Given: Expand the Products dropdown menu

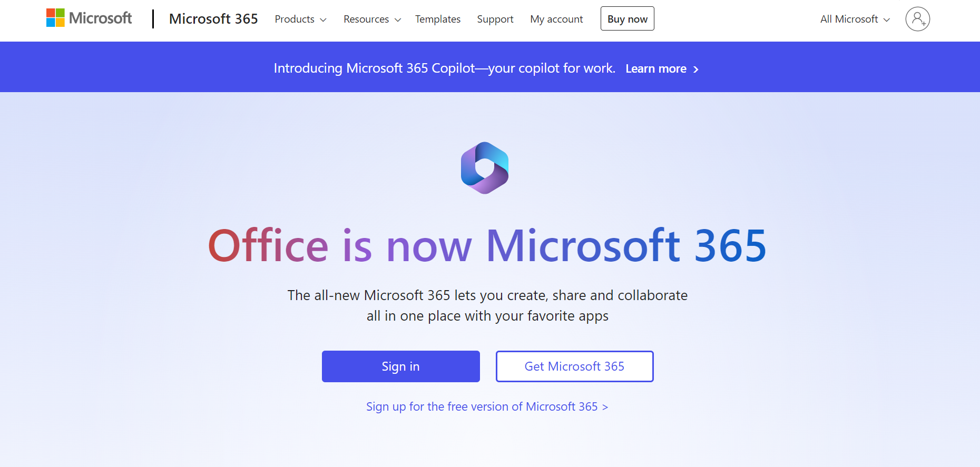Looking at the screenshot, I should coord(300,19).
